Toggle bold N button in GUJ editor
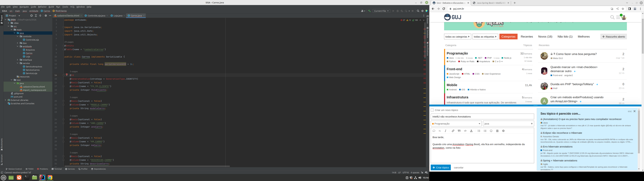 click(x=440, y=131)
